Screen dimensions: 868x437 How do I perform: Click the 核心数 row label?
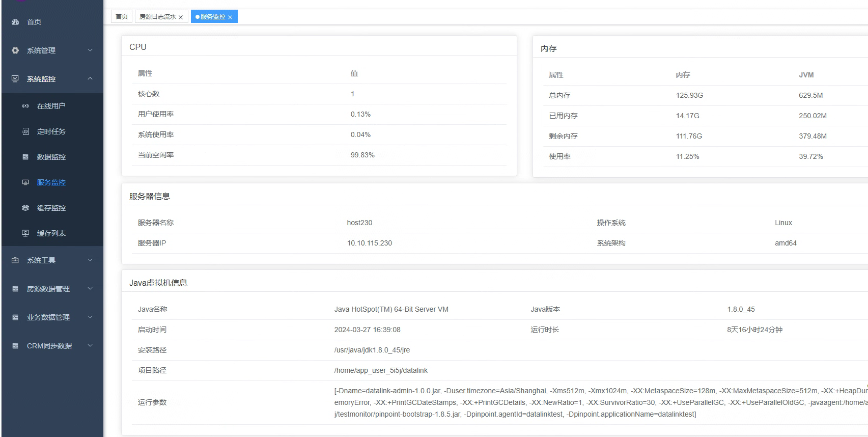click(149, 94)
